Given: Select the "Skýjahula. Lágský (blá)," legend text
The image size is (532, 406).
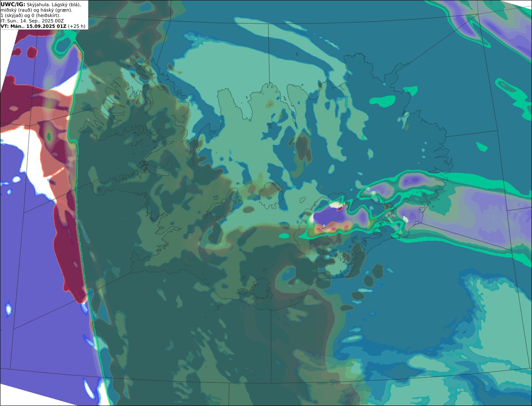Looking at the screenshot, I should point(54,4).
